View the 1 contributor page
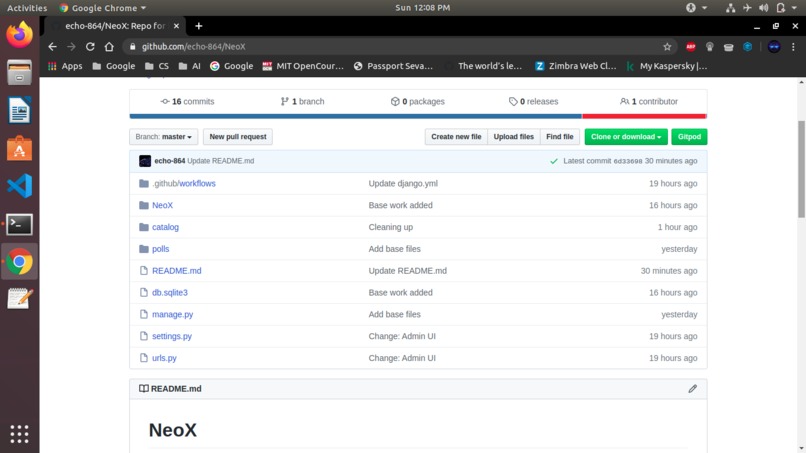Image resolution: width=806 pixels, height=453 pixels. pos(649,101)
